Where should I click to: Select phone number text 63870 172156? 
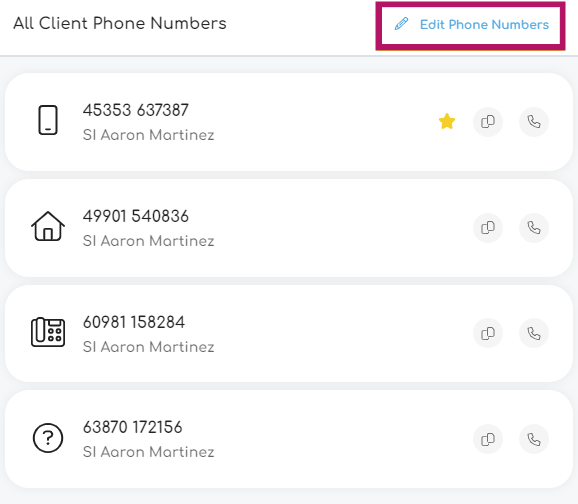133,427
